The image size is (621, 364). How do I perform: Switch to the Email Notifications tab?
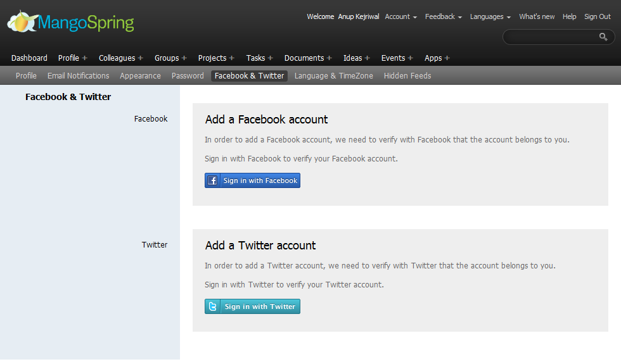[x=78, y=75]
